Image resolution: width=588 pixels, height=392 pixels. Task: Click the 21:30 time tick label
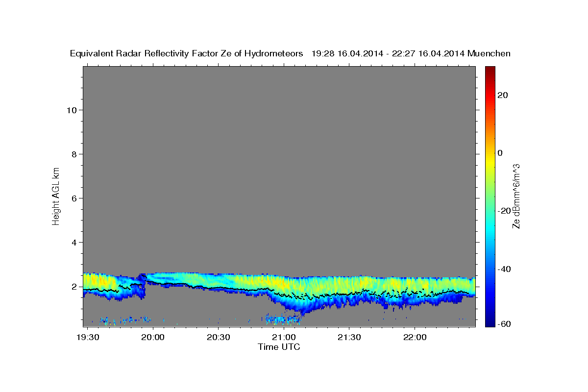(x=349, y=338)
